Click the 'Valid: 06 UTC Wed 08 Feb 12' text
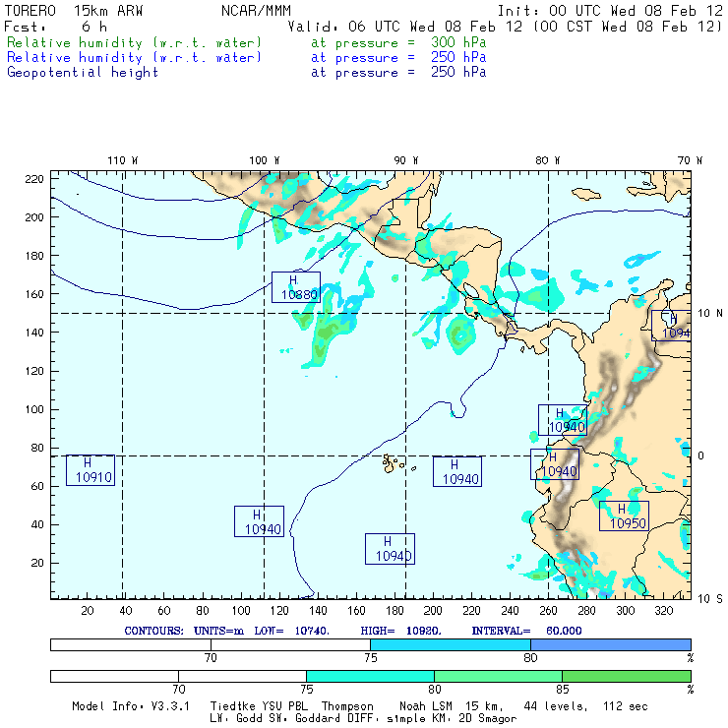 (405, 27)
